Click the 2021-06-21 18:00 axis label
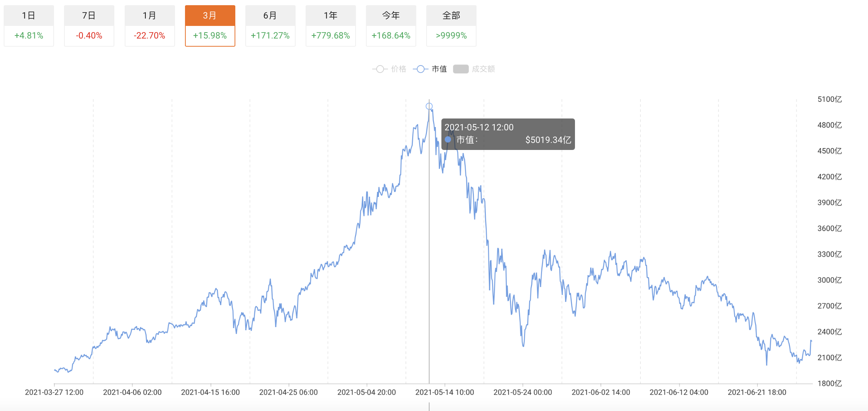 757,392
